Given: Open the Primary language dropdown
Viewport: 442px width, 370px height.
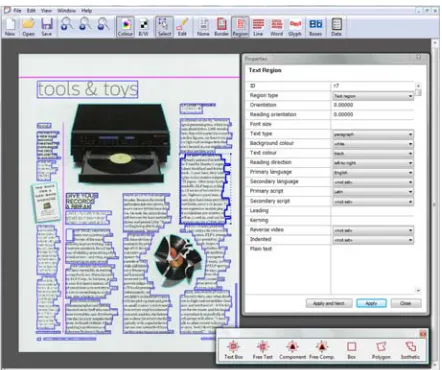Looking at the screenshot, I should (x=373, y=173).
